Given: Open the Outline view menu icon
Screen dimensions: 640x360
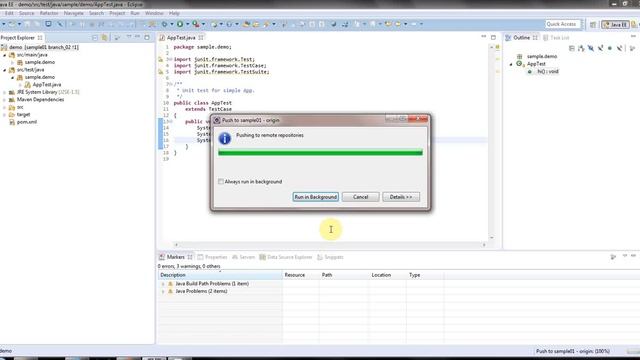Looking at the screenshot, I should coord(632,48).
